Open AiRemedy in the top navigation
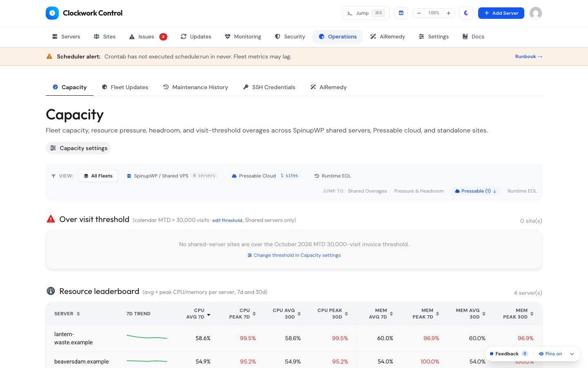Image resolution: width=588 pixels, height=368 pixels. [x=388, y=37]
